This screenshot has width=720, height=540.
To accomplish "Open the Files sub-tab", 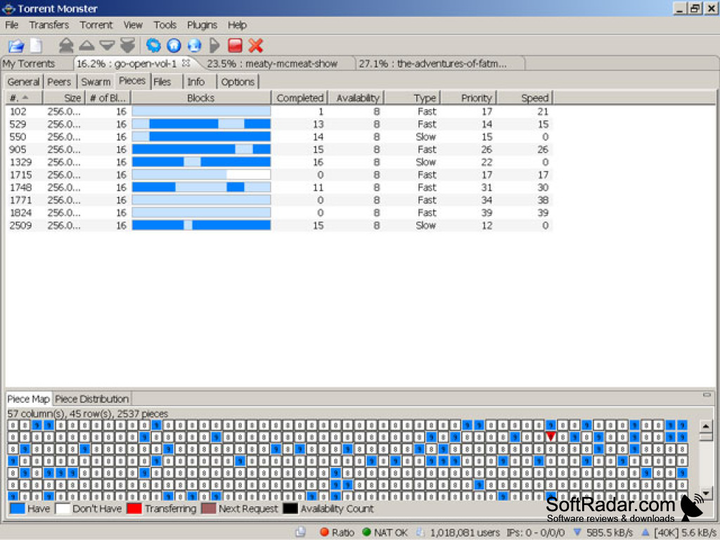I will point(162,82).
